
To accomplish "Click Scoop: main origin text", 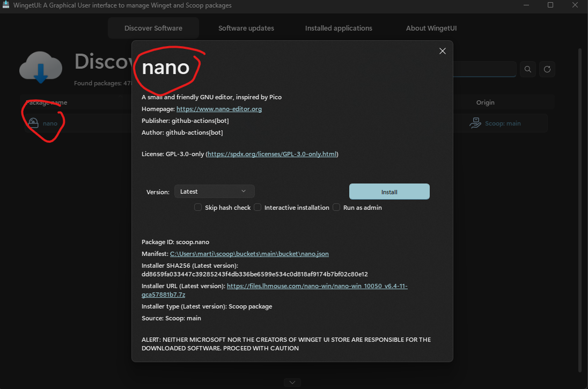I will 503,123.
